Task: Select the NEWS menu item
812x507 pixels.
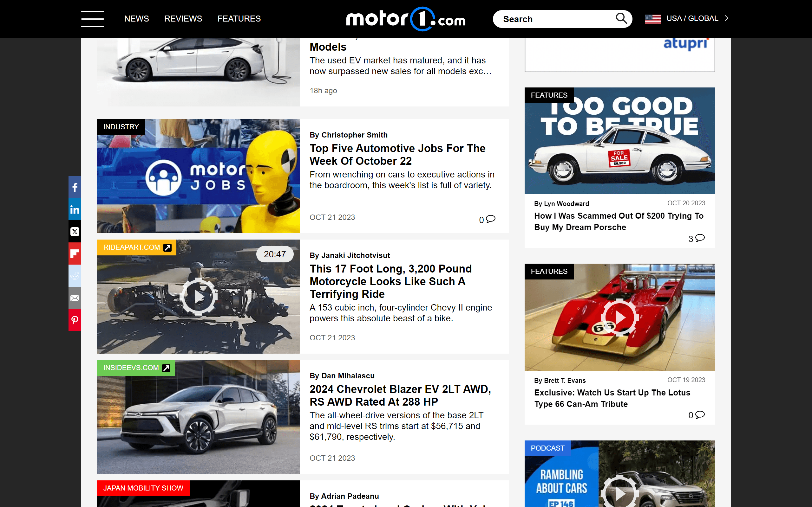Action: [x=137, y=19]
